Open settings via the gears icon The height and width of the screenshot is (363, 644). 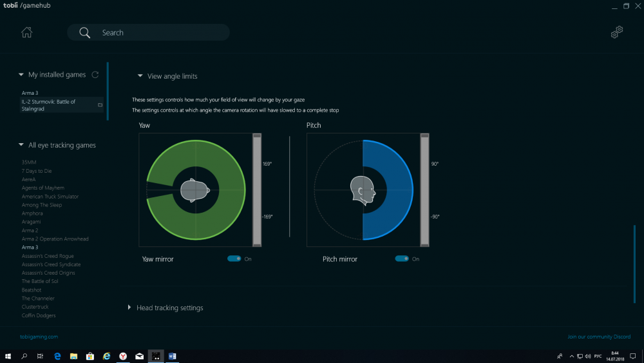pyautogui.click(x=617, y=32)
